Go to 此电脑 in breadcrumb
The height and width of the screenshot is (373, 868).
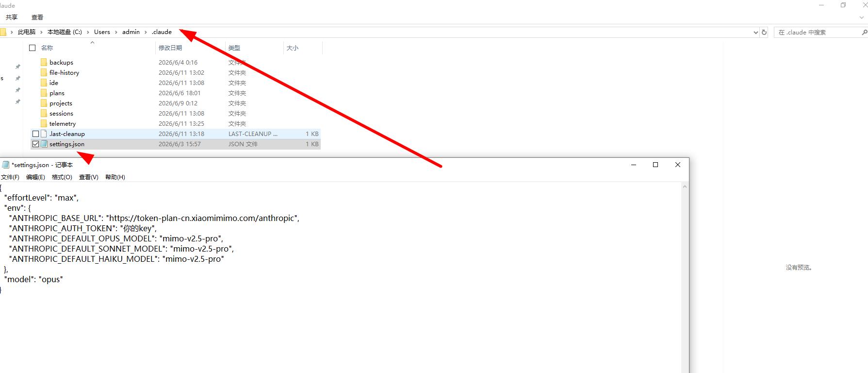[27, 32]
